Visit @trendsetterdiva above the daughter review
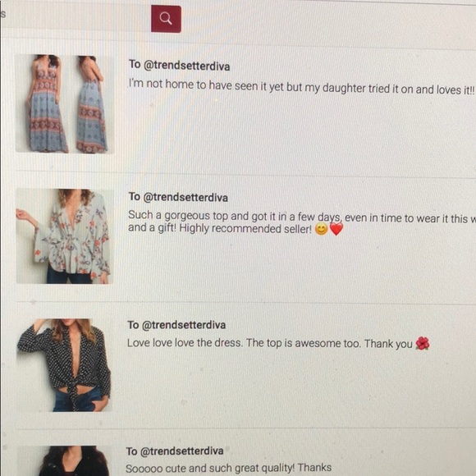 (186, 66)
